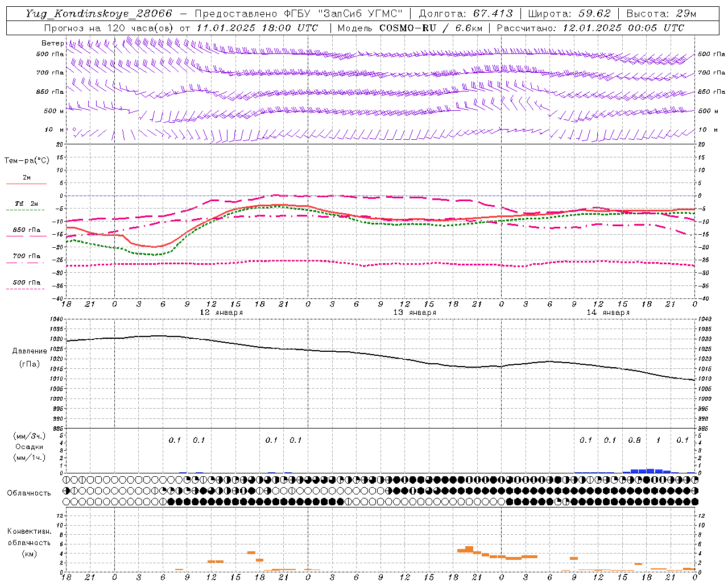
Task: Click the 'Тем-ра(°C)' temperature panel label
Action: 27,161
